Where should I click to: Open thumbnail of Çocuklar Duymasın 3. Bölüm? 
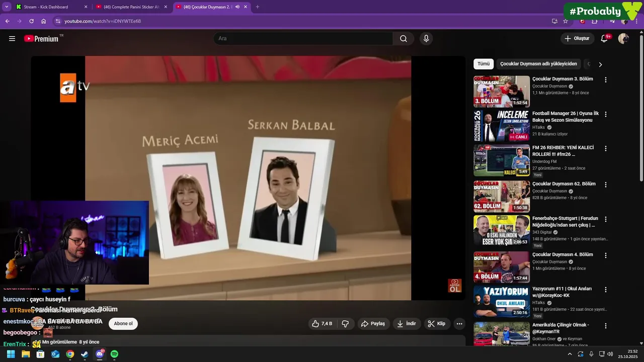[502, 92]
